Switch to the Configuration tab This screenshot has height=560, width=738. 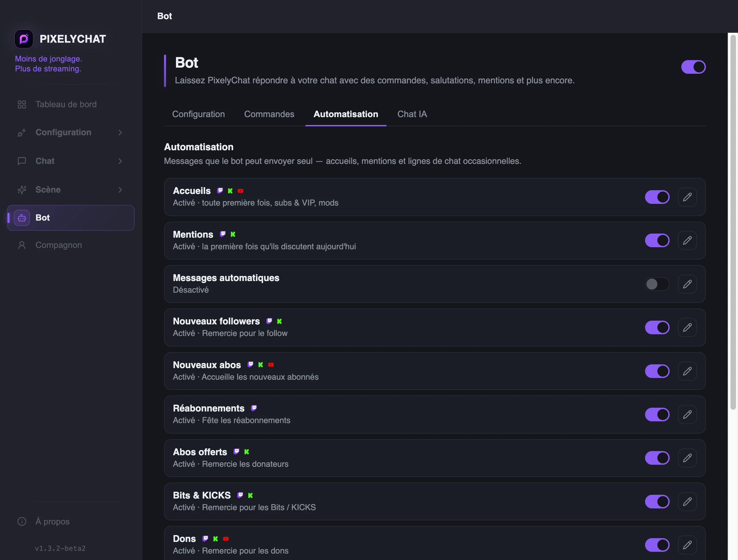click(199, 114)
